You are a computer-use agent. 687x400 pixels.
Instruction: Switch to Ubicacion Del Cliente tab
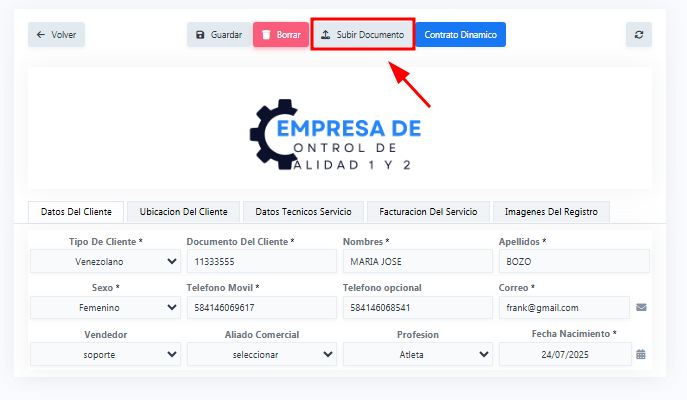(183, 212)
